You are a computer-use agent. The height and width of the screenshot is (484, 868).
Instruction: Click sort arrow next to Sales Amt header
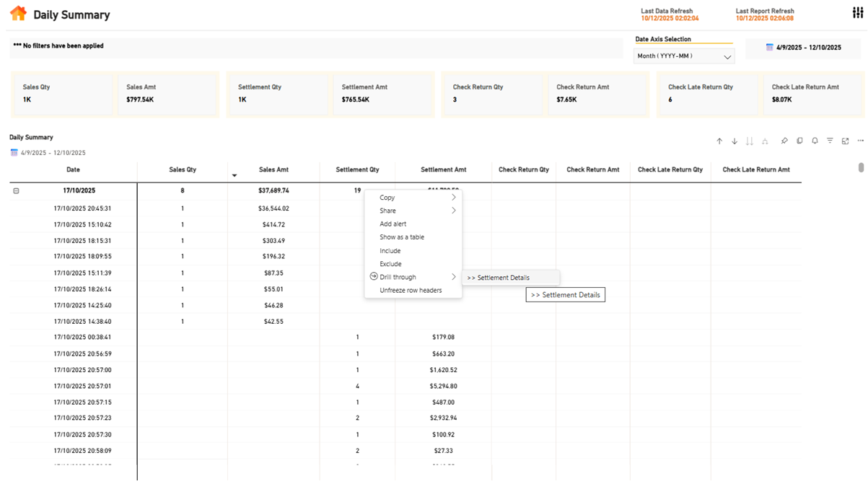[x=234, y=175]
